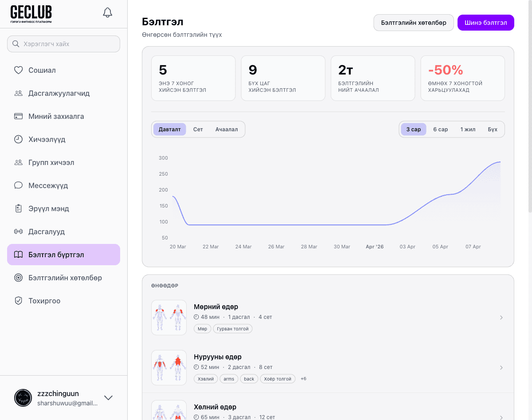The height and width of the screenshot is (420, 532).
Task: Expand the zzzchinguun account menu chevron
Action: pos(108,398)
